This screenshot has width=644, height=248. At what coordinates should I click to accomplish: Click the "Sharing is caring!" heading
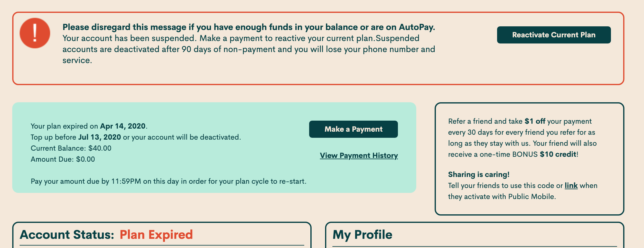[x=479, y=175]
